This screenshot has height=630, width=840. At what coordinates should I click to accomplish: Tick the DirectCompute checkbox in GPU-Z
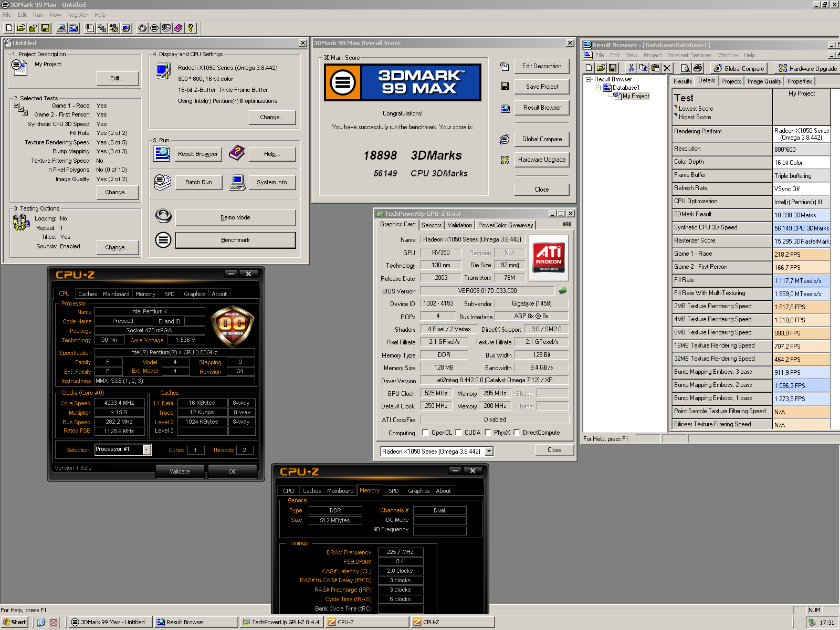pos(517,433)
